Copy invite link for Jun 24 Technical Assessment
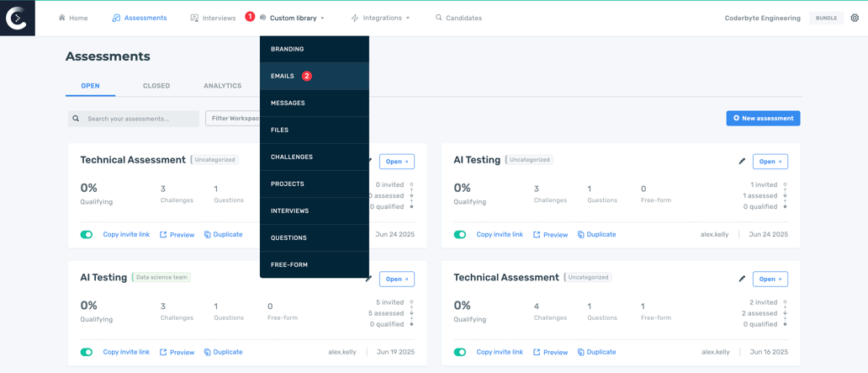The width and height of the screenshot is (868, 373). pyautogui.click(x=126, y=235)
